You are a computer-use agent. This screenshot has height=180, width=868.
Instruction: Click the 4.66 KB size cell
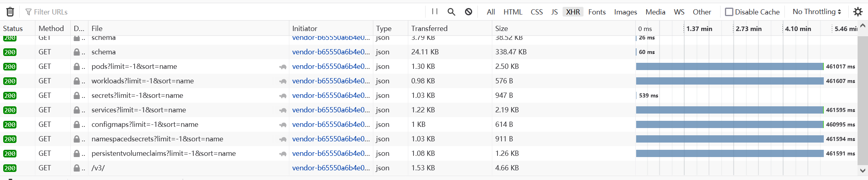coord(507,168)
